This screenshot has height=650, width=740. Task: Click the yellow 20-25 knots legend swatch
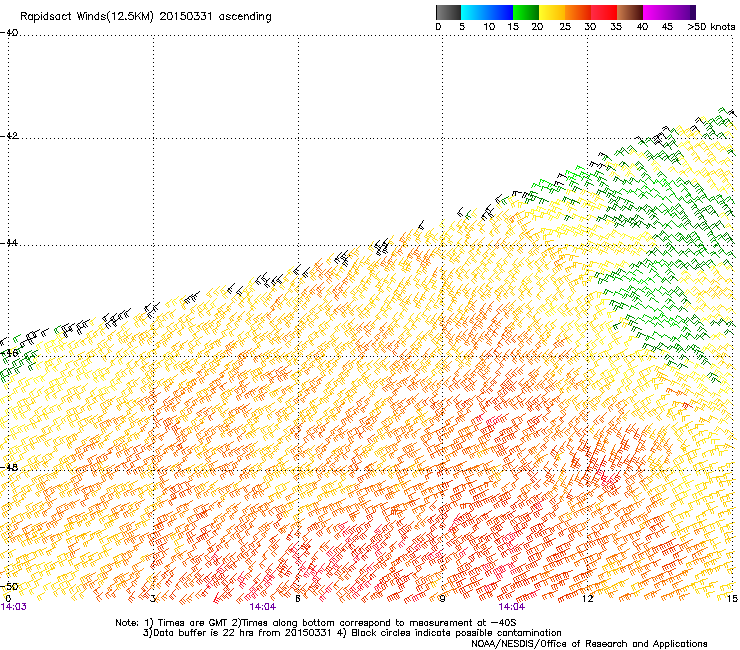point(552,12)
